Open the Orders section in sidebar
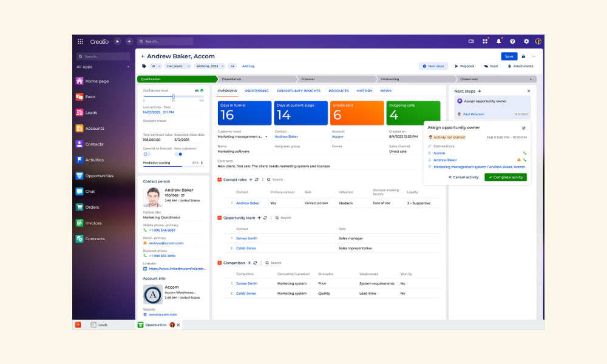This screenshot has height=364, width=607. (x=87, y=207)
